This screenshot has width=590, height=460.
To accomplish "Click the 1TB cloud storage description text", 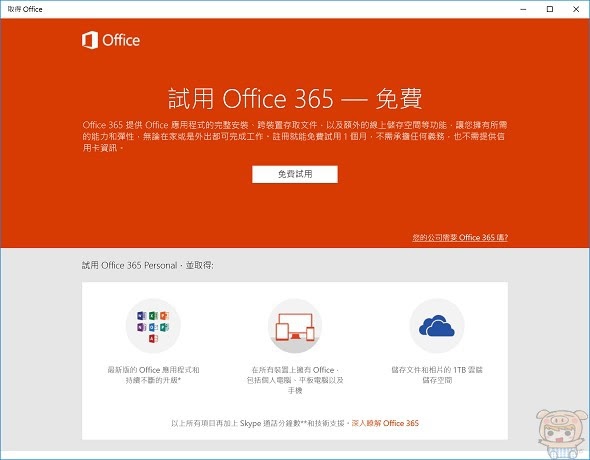I will (436, 375).
